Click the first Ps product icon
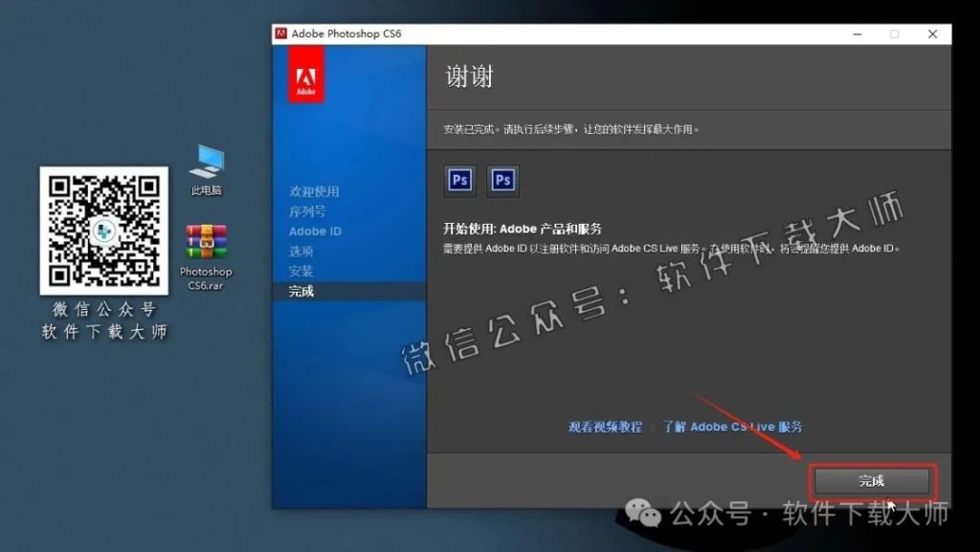This screenshot has width=980, height=552. click(458, 180)
